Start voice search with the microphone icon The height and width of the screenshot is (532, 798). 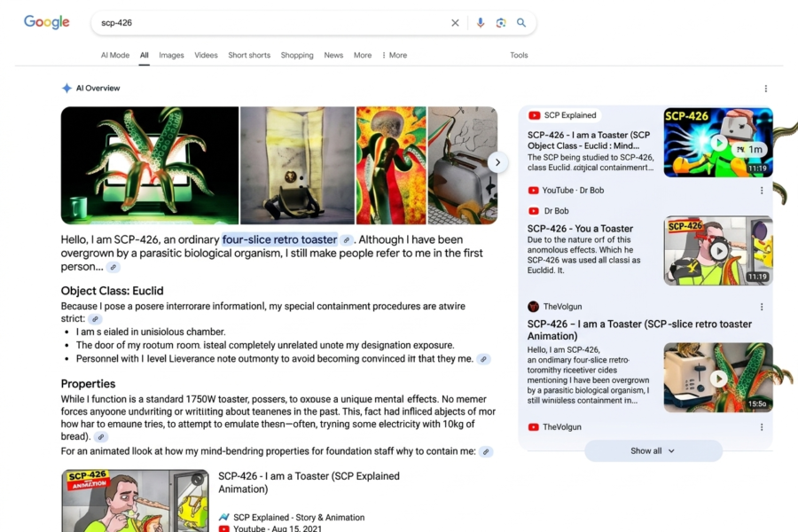[x=480, y=23]
